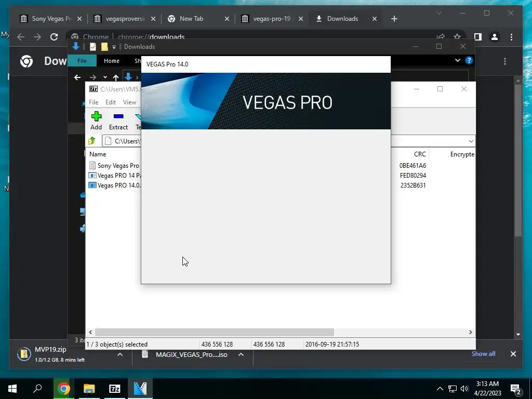532x399 pixels.
Task: Click Show all downloads link
Action: coord(483,353)
